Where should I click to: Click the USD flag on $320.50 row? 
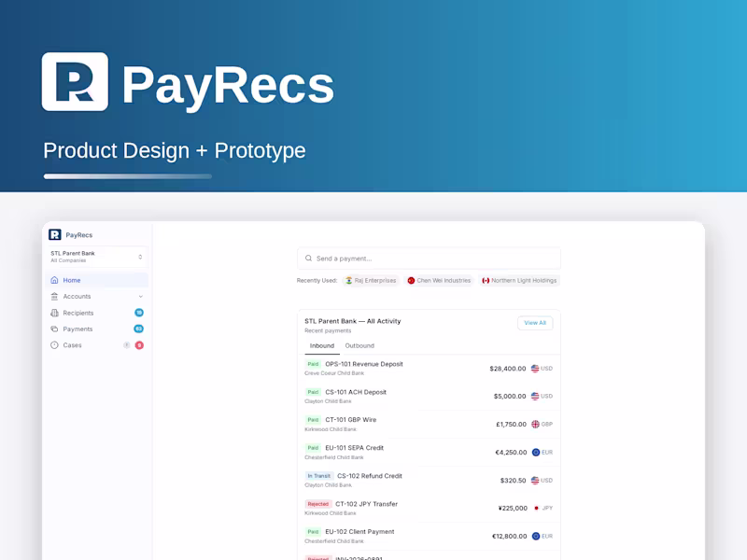pyautogui.click(x=535, y=481)
